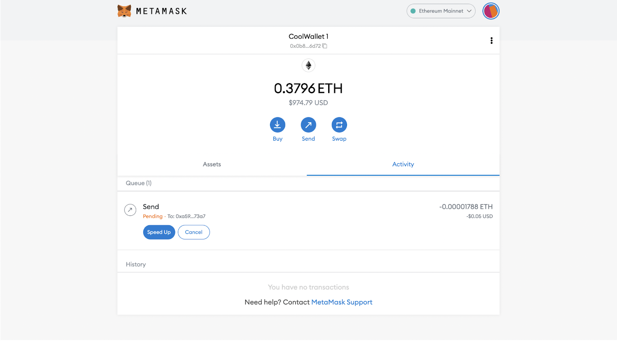
Task: Switch to the Assets tab
Action: pos(212,164)
